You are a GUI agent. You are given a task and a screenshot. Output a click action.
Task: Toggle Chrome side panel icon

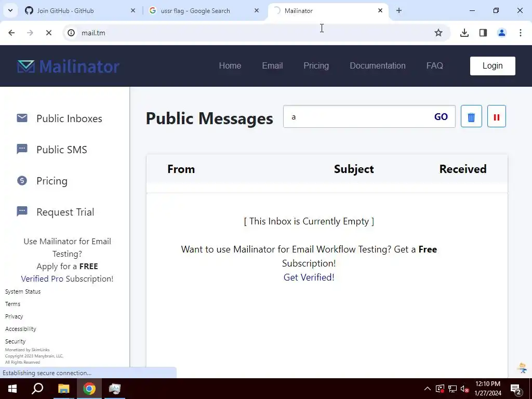point(483,33)
